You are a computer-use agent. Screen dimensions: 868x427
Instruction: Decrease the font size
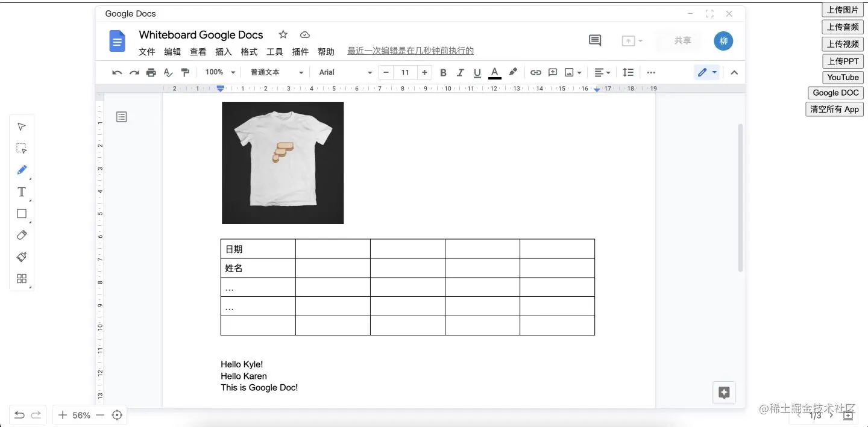(386, 72)
